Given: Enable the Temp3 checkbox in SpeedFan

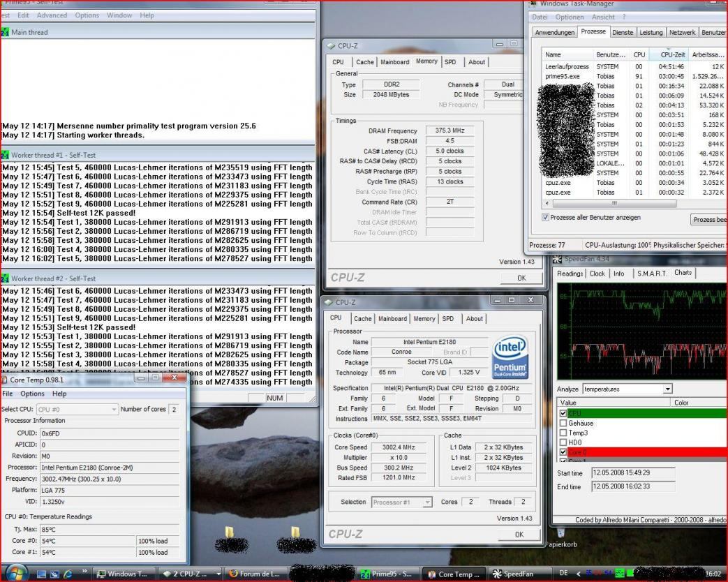Looking at the screenshot, I should (563, 433).
